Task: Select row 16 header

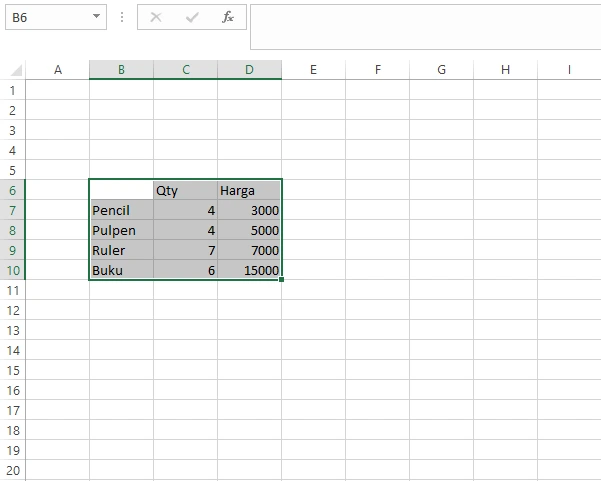Action: pyautogui.click(x=13, y=391)
